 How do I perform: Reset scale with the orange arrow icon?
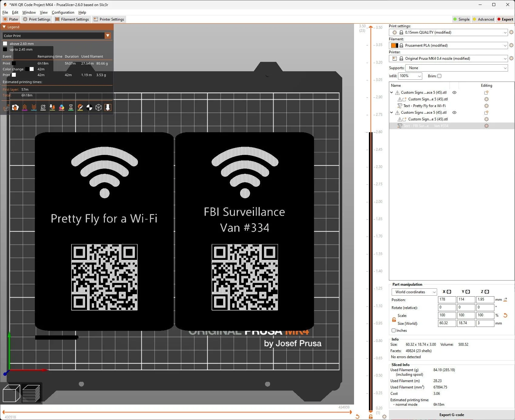[505, 315]
